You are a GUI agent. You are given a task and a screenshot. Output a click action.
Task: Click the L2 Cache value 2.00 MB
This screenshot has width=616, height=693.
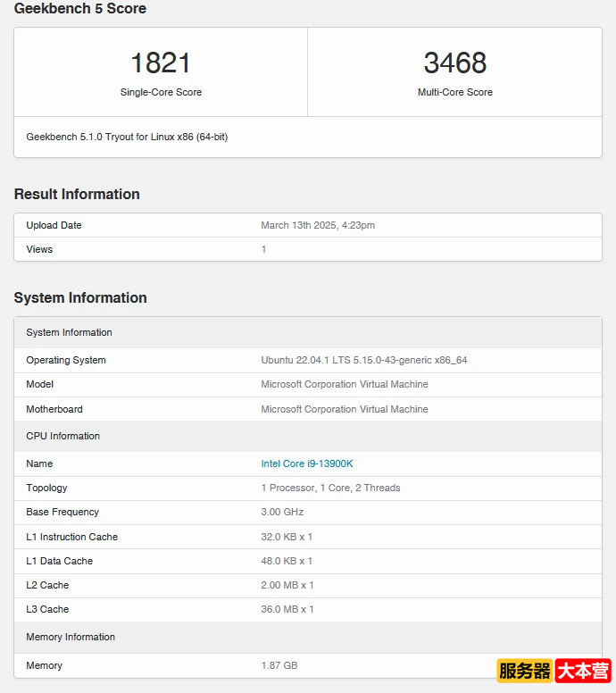[287, 585]
